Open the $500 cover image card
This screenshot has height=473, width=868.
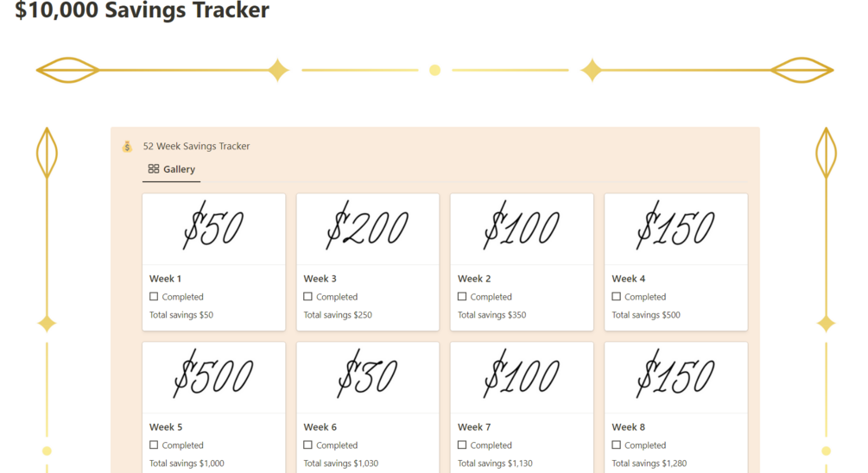[x=213, y=377]
